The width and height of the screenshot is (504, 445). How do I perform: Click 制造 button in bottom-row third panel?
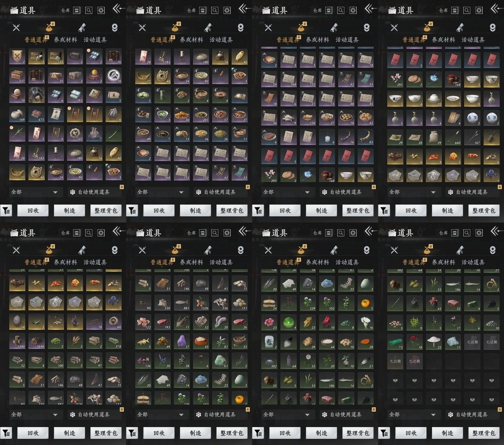321,433
